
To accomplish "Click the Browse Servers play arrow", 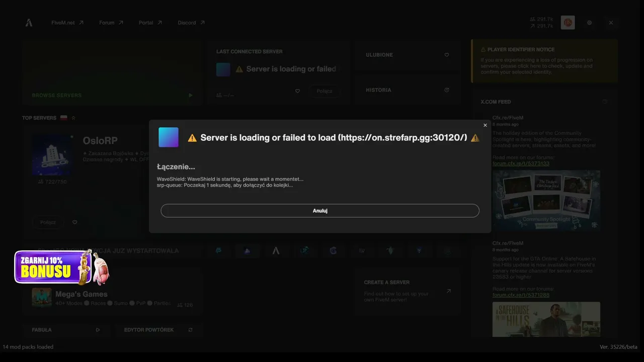I will (190, 95).
